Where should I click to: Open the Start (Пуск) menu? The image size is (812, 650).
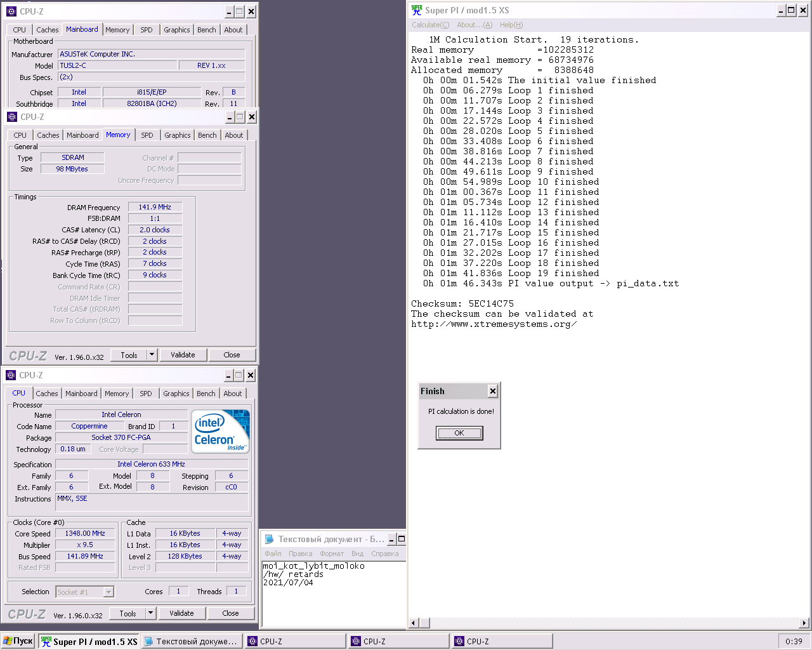(x=18, y=641)
